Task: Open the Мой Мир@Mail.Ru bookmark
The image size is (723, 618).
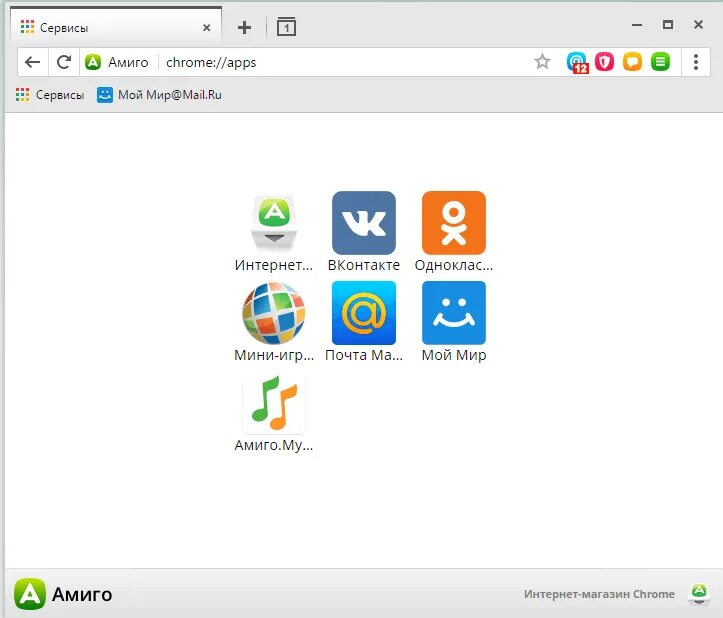Action: coord(159,95)
